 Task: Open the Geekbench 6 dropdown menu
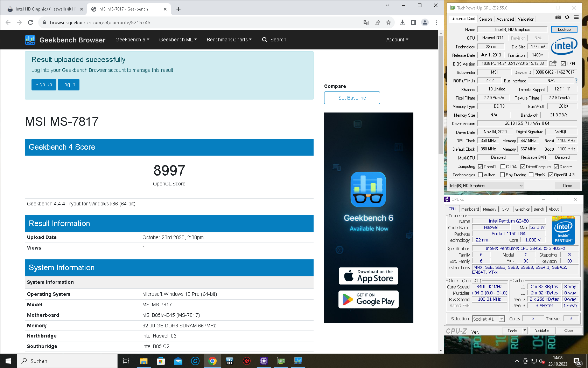coord(132,40)
